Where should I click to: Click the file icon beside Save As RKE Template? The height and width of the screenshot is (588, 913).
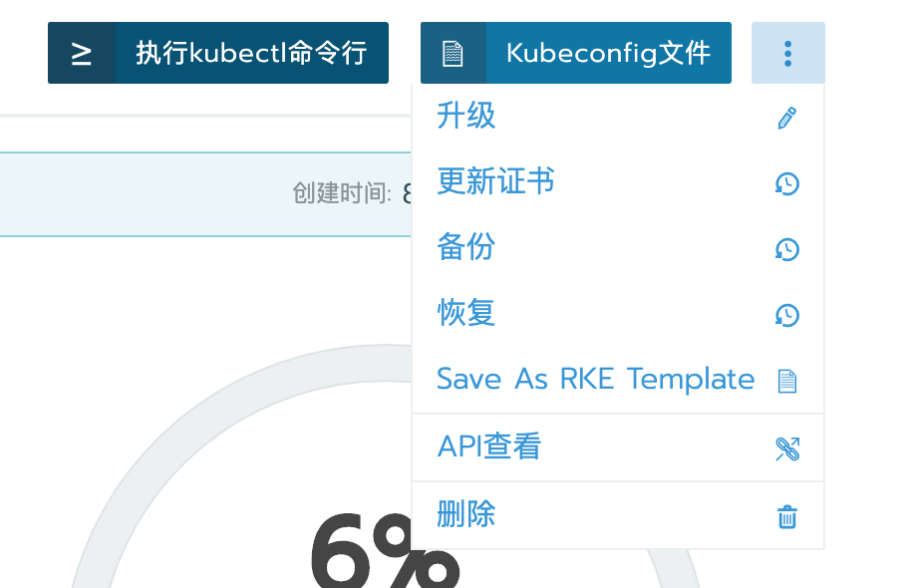[787, 381]
